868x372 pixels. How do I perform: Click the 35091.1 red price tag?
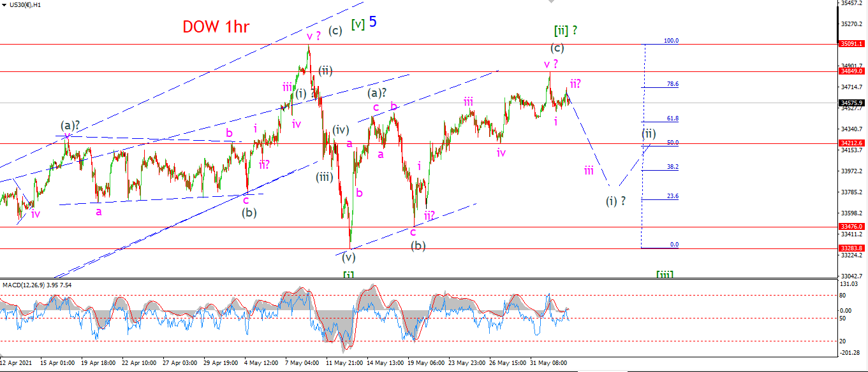851,45
